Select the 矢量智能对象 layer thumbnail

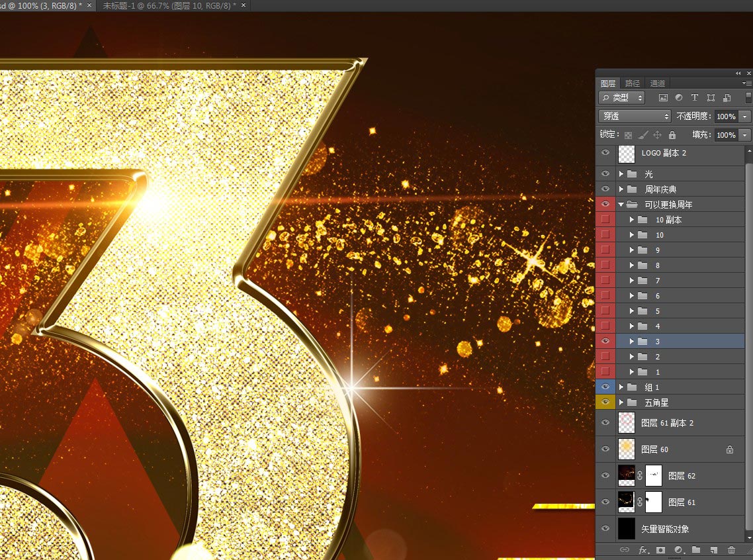coord(626,528)
